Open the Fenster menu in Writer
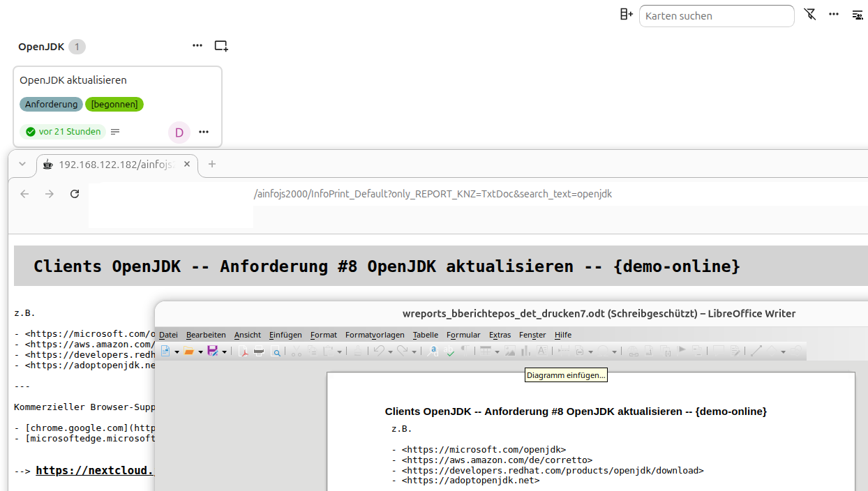The height and width of the screenshot is (491, 868). point(532,335)
